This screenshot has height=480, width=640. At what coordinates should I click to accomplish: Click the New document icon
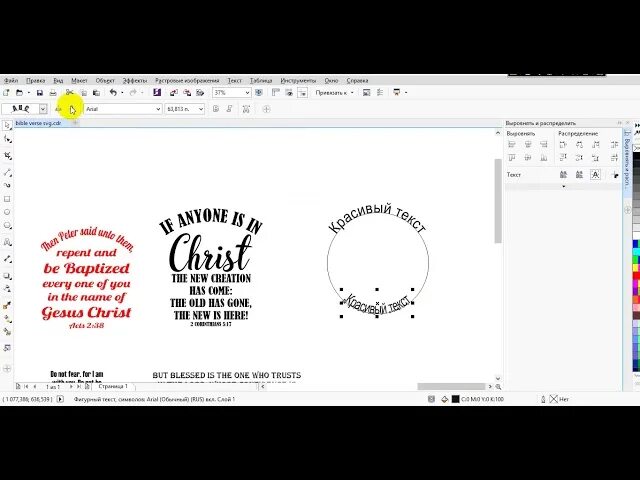[6, 93]
